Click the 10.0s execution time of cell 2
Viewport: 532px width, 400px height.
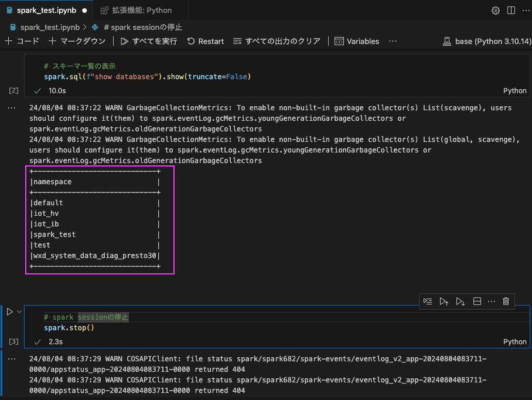[x=57, y=91]
